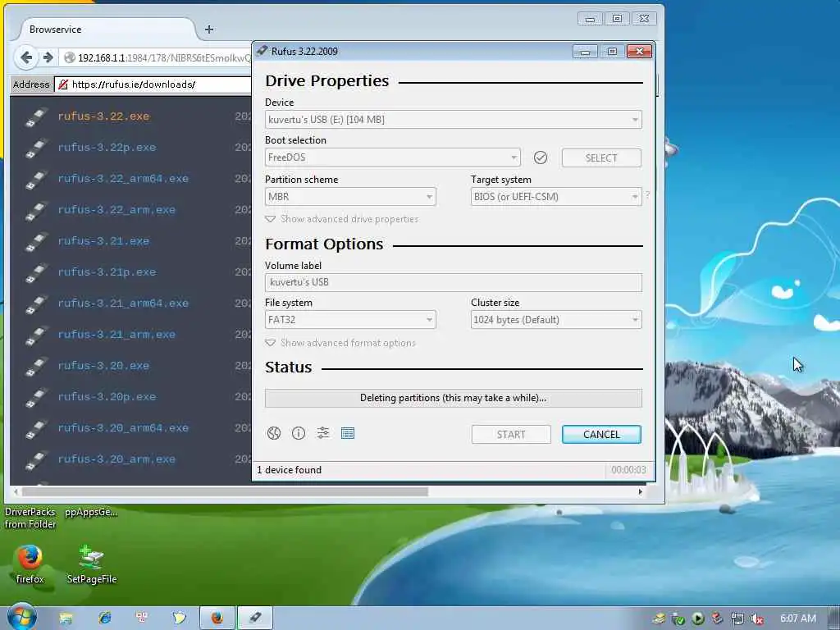840x630 pixels.
Task: Open the rufus-3.21_arm64.exe download link
Action: [123, 304]
